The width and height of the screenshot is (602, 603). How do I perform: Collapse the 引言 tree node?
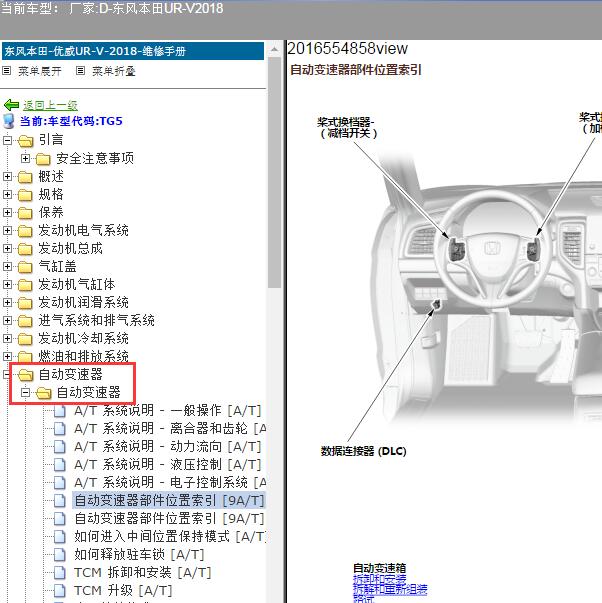7,140
